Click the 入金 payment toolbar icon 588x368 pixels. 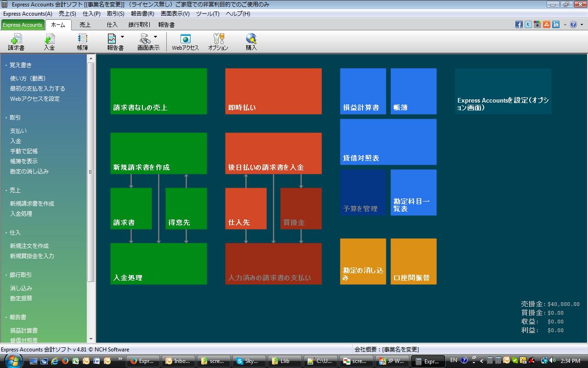pyautogui.click(x=49, y=42)
